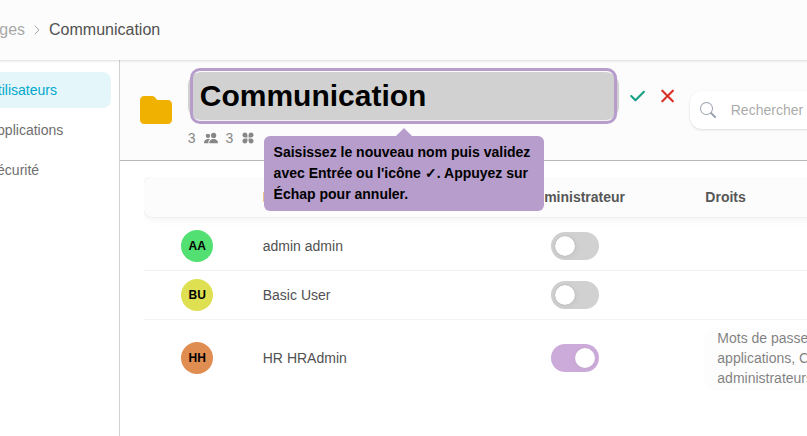Click the search magnifier icon

pos(708,110)
